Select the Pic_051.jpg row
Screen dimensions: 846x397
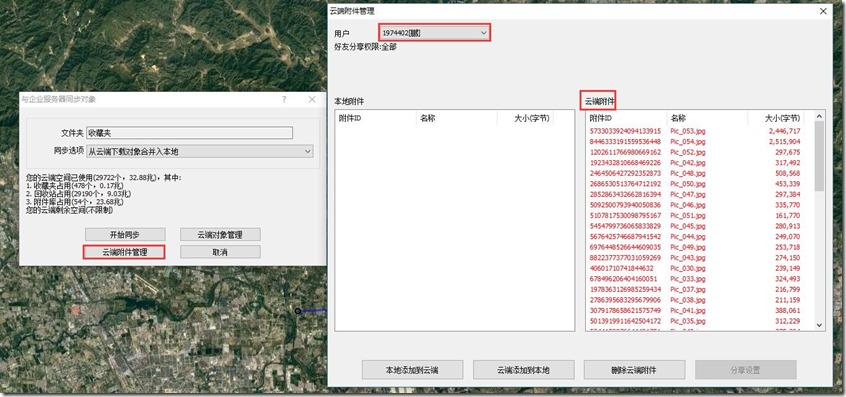tap(700, 215)
